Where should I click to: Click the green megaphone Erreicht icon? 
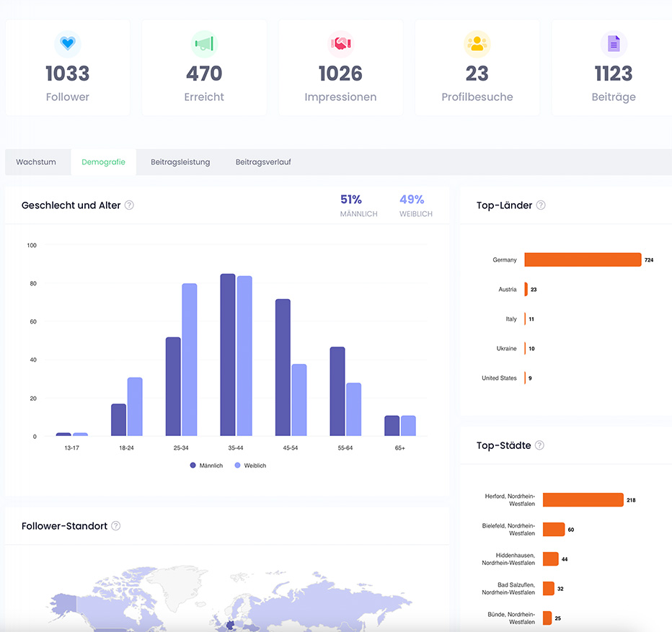pyautogui.click(x=204, y=44)
